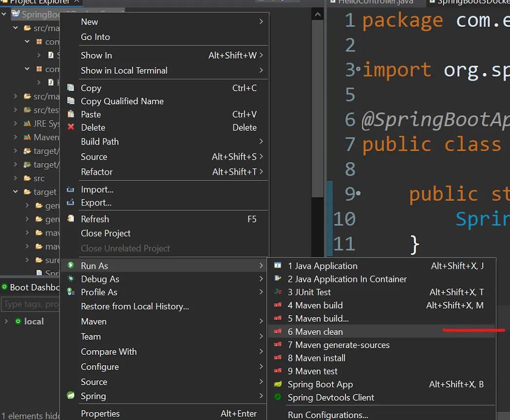Click the Spring Boot App leaf icon

click(x=278, y=384)
